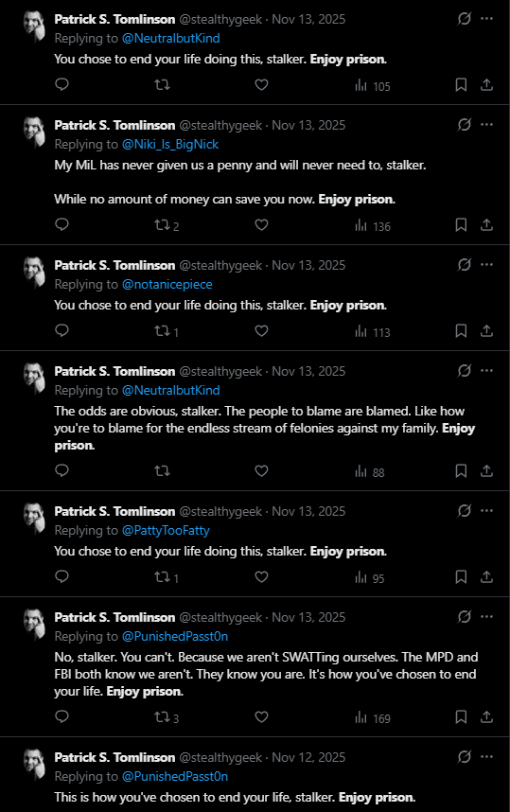The image size is (510, 812).
Task: Open more options on @Niki_Is_BigNick reply
Action: (486, 125)
